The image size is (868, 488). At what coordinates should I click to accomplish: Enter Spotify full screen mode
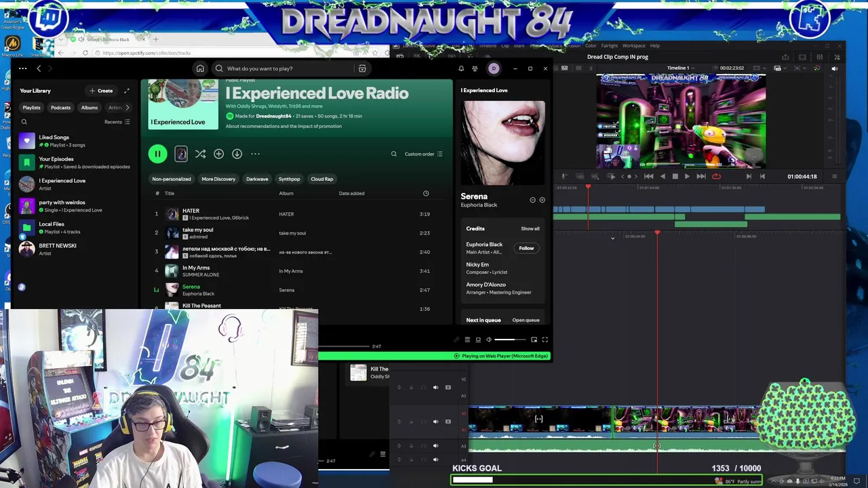point(545,340)
